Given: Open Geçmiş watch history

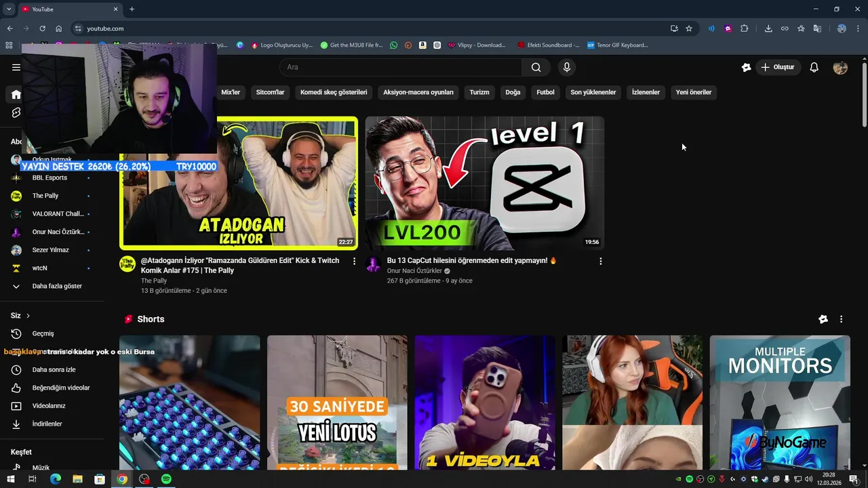Looking at the screenshot, I should click(x=52, y=333).
